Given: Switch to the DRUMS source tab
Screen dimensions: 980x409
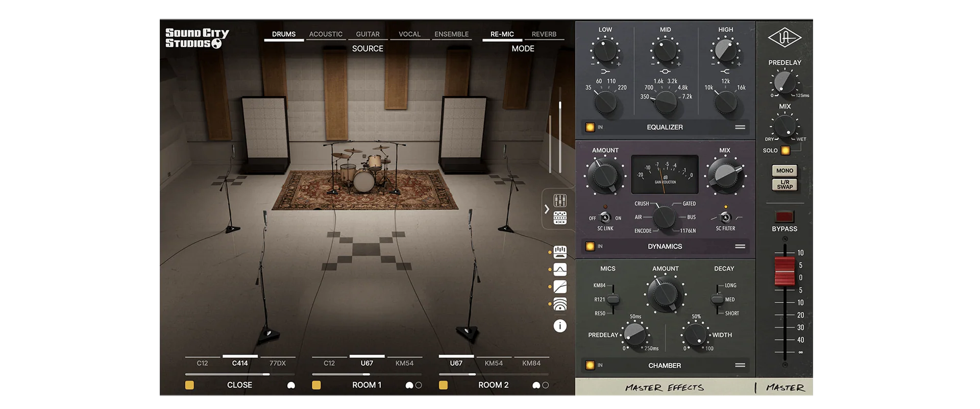Looking at the screenshot, I should (x=284, y=34).
